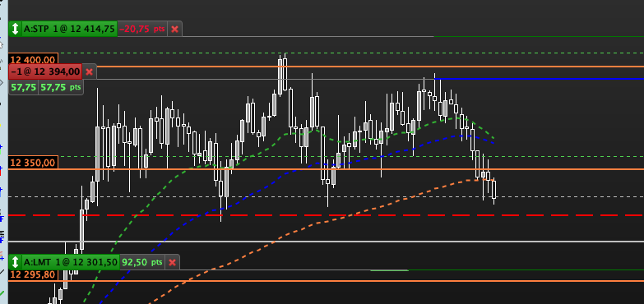Select the A:STP 1 @ 12 414,75 label

[69, 29]
